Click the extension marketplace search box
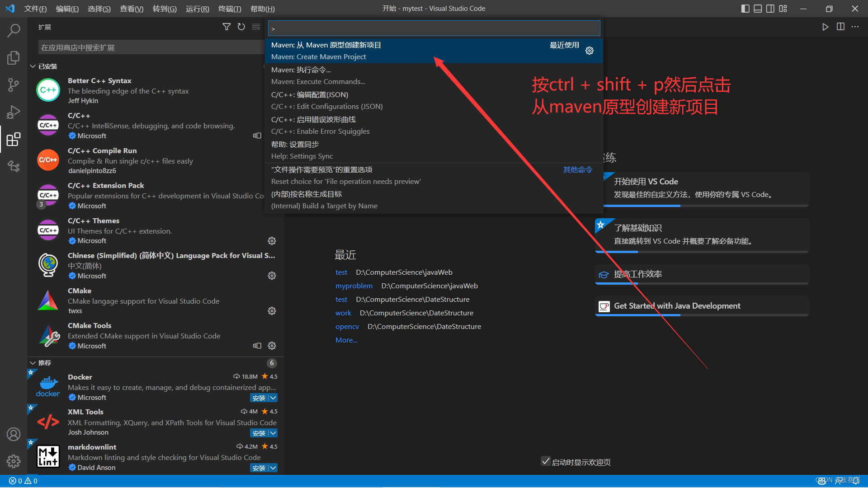Image resolution: width=868 pixels, height=488 pixels. pyautogui.click(x=151, y=47)
